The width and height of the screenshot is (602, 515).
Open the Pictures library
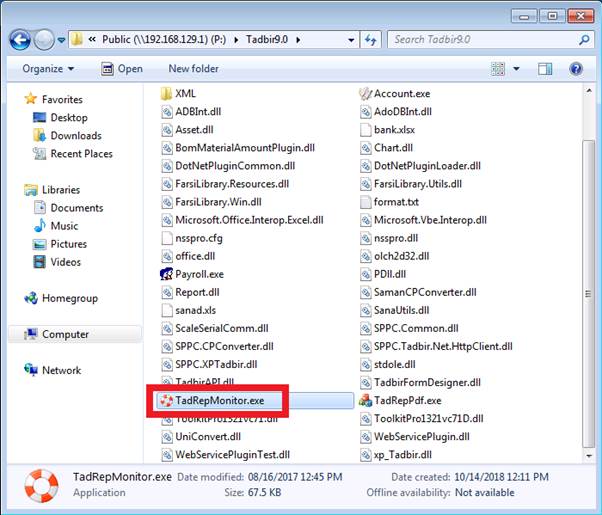click(x=69, y=244)
